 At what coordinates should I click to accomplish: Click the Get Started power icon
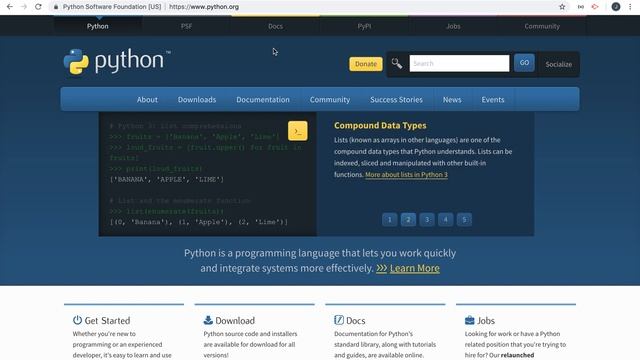[77, 320]
